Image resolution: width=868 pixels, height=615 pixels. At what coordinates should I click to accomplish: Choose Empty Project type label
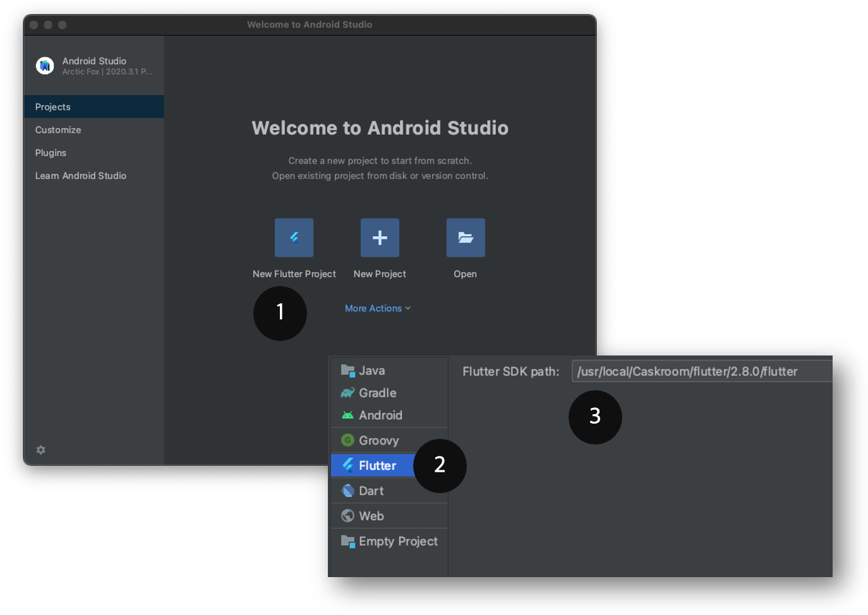click(x=399, y=541)
